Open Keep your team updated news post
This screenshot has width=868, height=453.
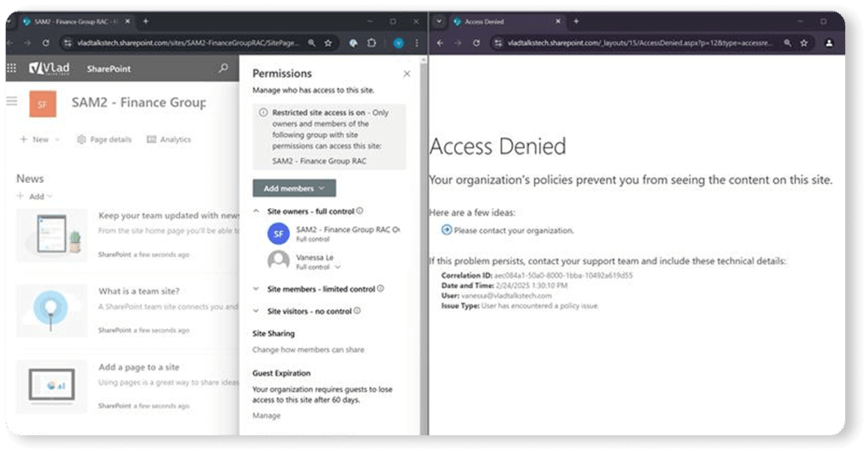pos(169,215)
